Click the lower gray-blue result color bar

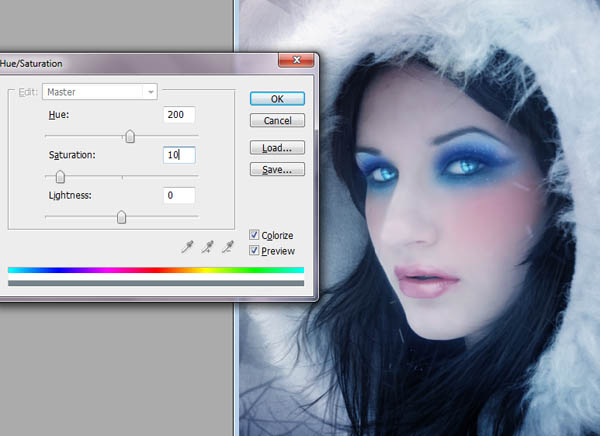pos(155,284)
